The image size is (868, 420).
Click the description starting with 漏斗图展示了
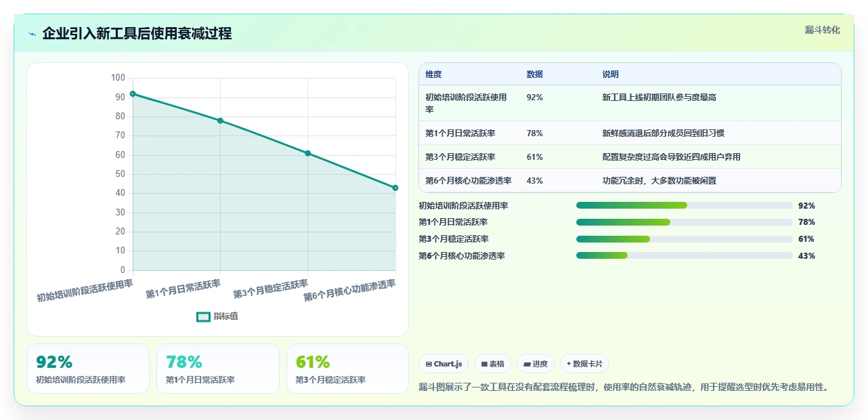point(624,387)
